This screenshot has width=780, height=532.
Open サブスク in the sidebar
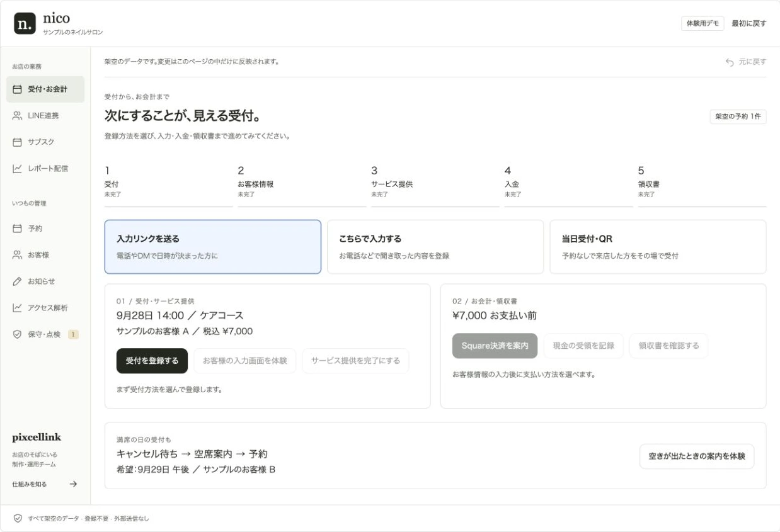pyautogui.click(x=45, y=142)
